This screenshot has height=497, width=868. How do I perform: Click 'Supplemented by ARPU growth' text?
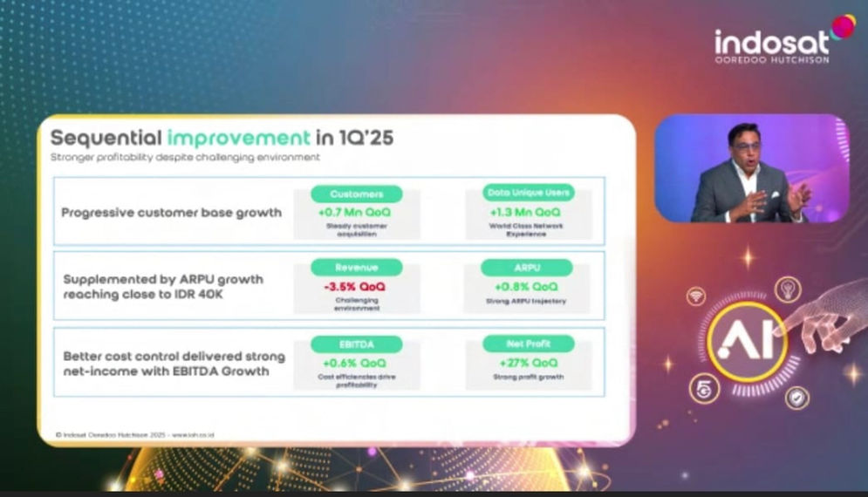tap(163, 280)
